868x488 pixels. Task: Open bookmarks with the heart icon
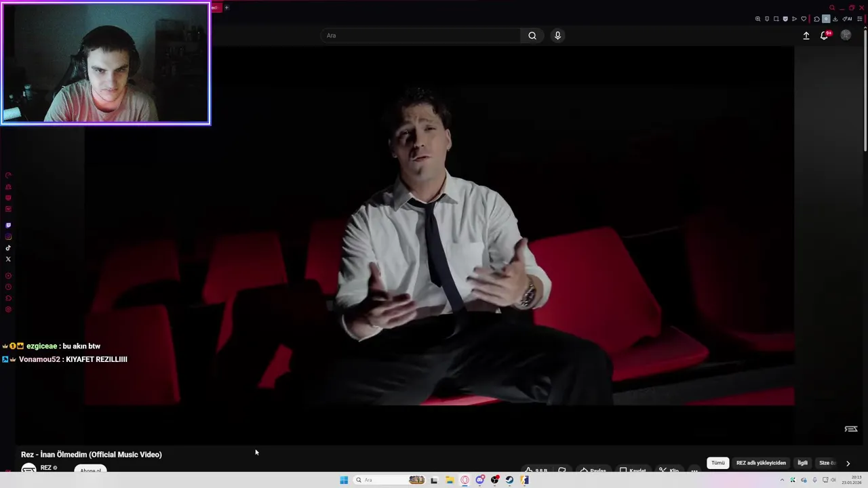[x=804, y=19]
